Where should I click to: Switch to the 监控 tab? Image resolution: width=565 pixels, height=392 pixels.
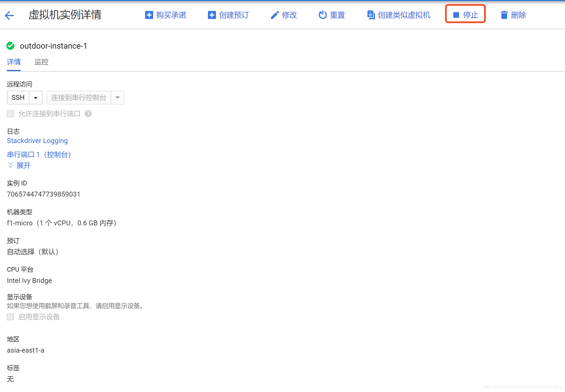pyautogui.click(x=41, y=62)
